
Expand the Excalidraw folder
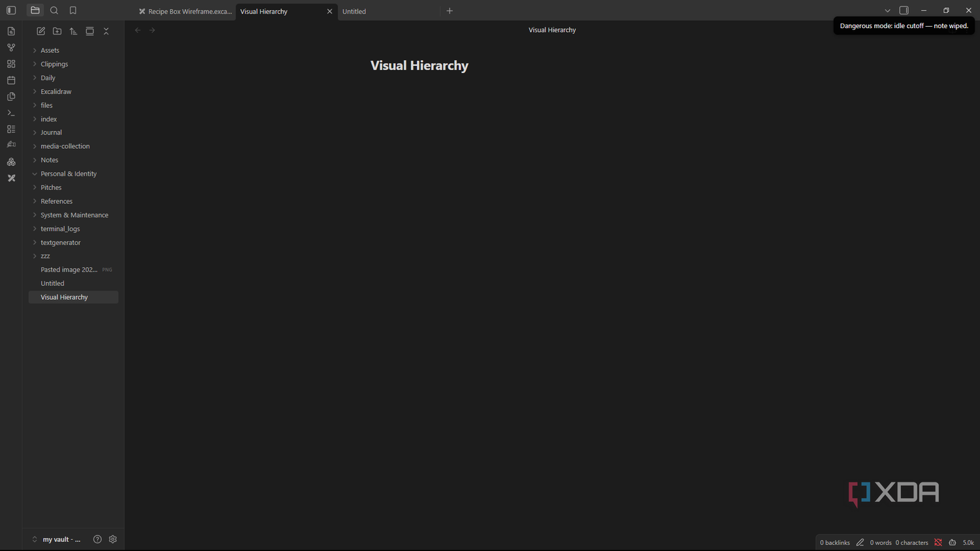(73, 91)
